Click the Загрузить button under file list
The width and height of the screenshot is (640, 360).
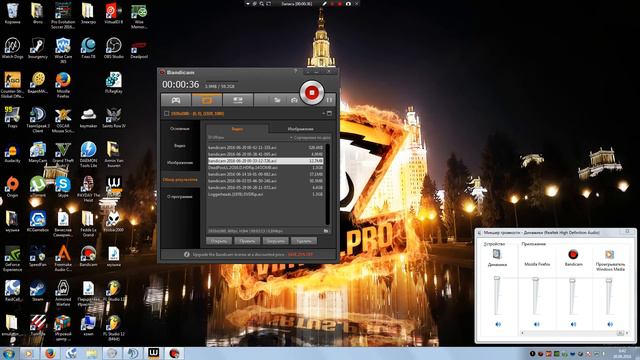click(x=276, y=241)
